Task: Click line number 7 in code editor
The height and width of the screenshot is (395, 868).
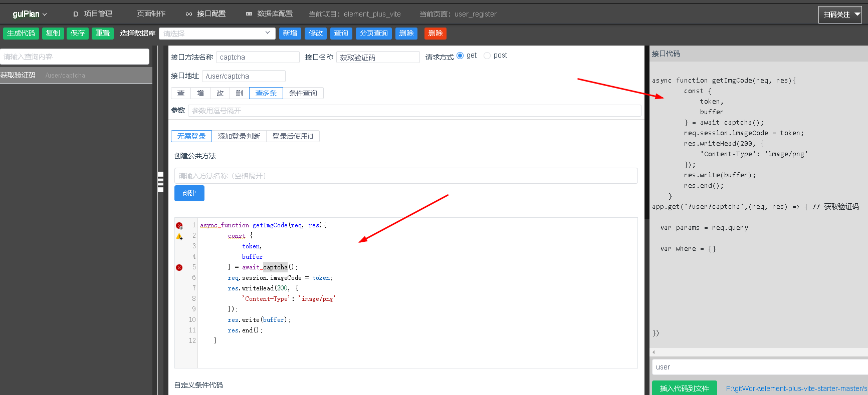Action: coord(193,288)
